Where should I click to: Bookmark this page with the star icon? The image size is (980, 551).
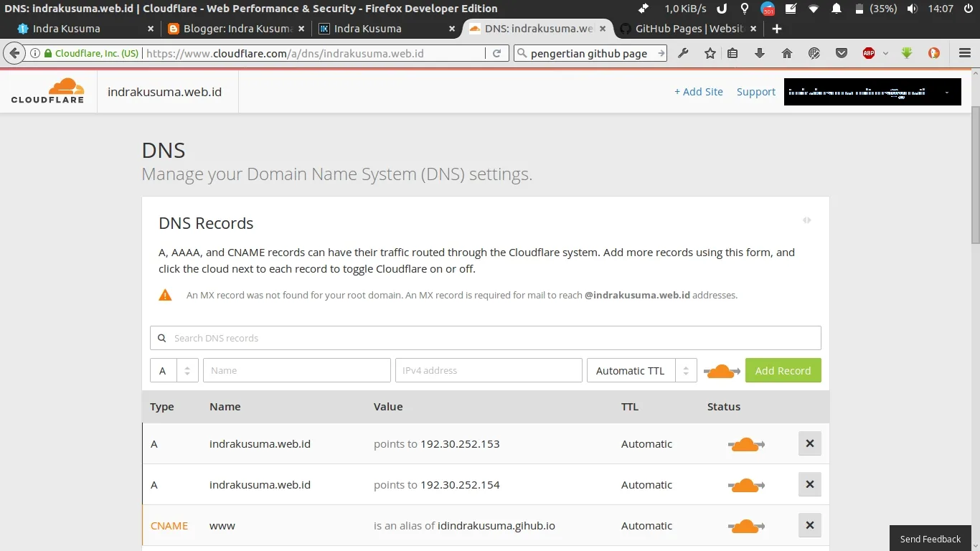710,53
